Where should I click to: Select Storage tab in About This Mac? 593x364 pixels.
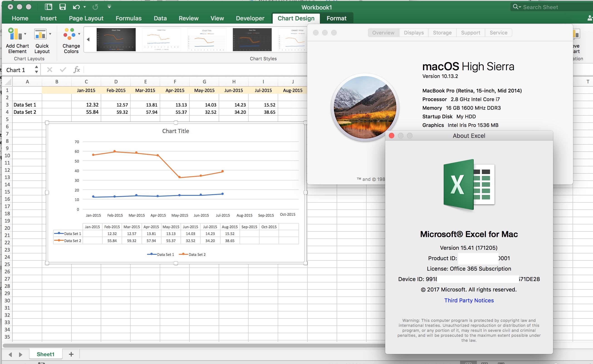(442, 32)
